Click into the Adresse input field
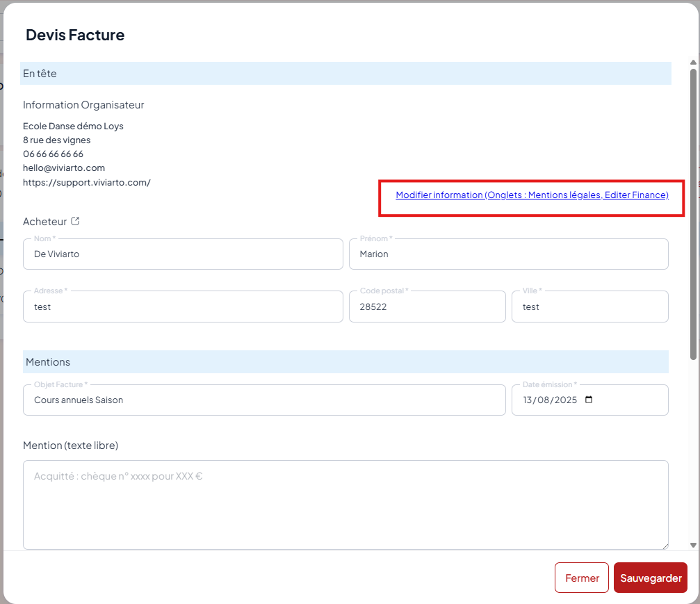The height and width of the screenshot is (604, 700). [x=183, y=307]
